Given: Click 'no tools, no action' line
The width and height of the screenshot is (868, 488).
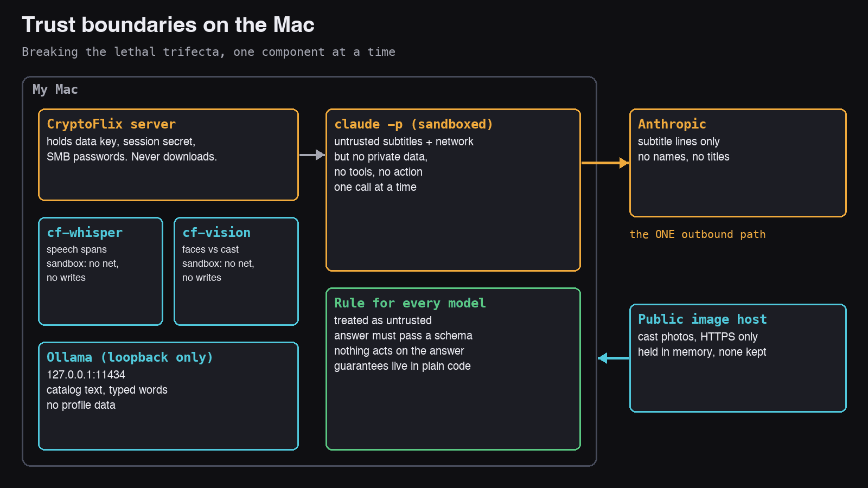Looking at the screenshot, I should click(x=378, y=172).
